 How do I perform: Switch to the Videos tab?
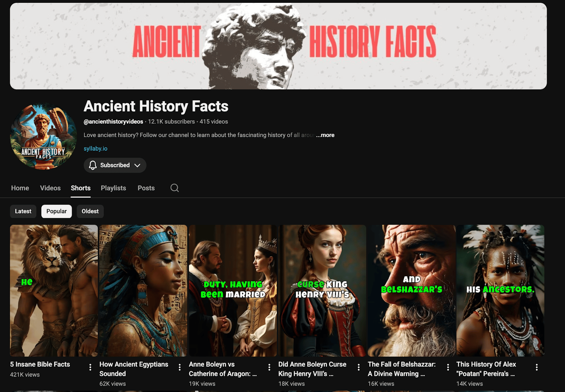(x=50, y=188)
